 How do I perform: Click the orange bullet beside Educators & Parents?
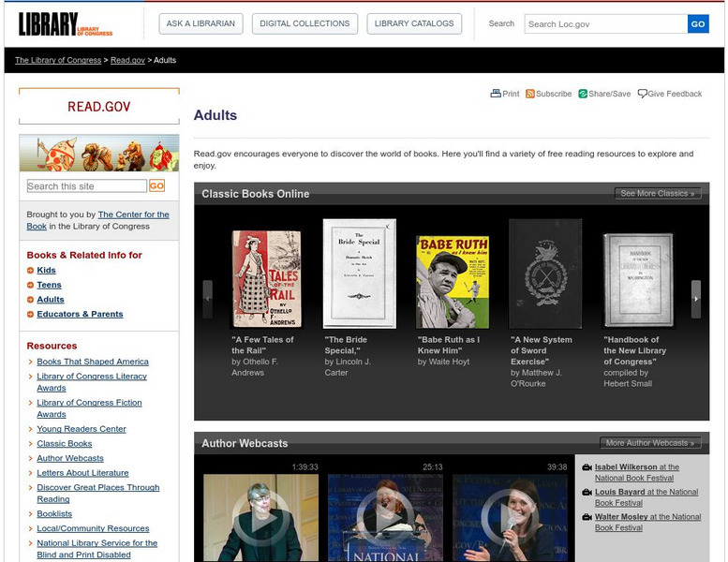pyautogui.click(x=30, y=314)
